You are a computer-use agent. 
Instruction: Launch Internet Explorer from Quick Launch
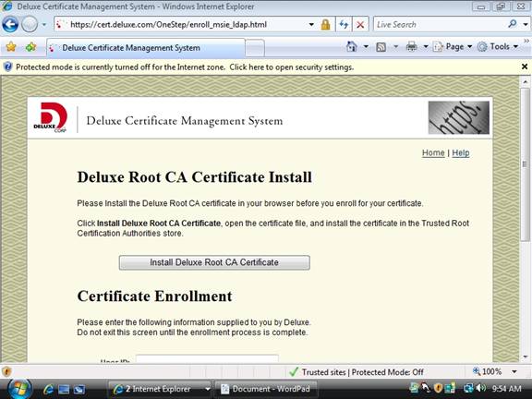tap(49, 389)
